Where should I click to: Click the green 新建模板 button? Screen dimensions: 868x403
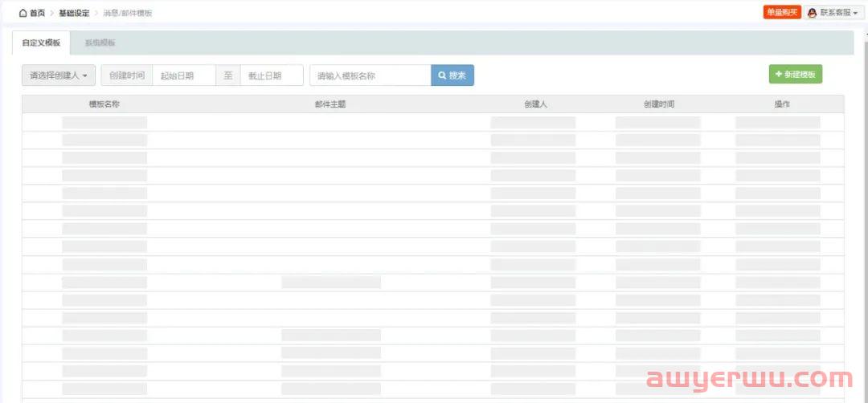(796, 74)
